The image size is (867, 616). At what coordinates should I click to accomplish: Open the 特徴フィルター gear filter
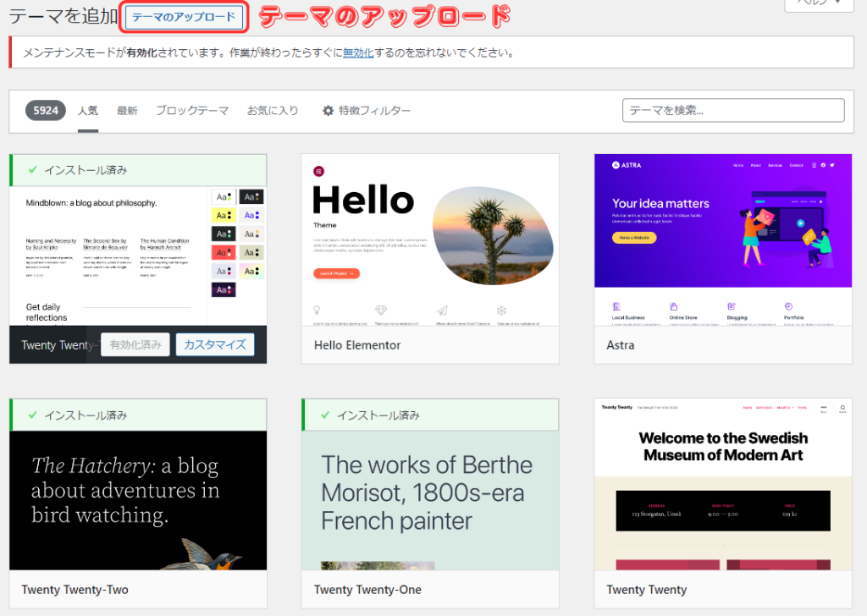click(367, 111)
